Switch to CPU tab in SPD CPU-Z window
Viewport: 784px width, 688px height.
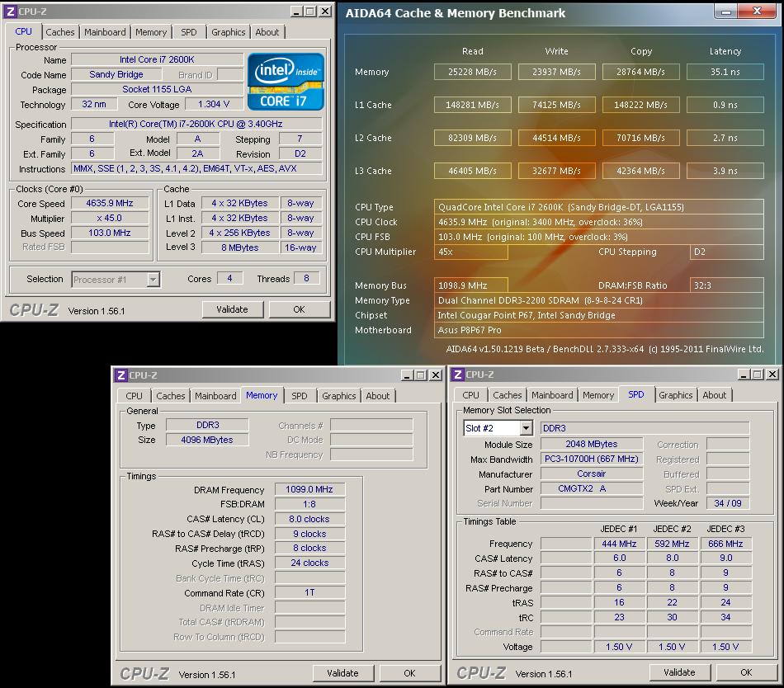point(470,394)
